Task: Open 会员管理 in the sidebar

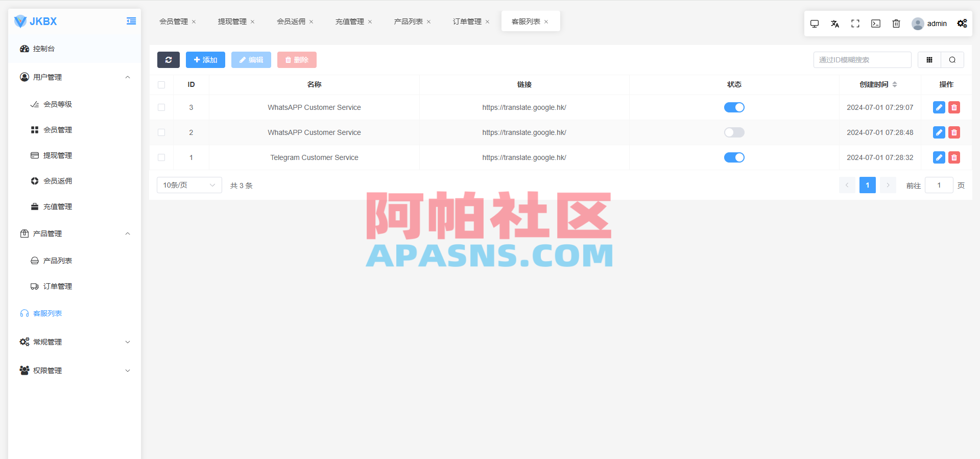Action: (75, 130)
